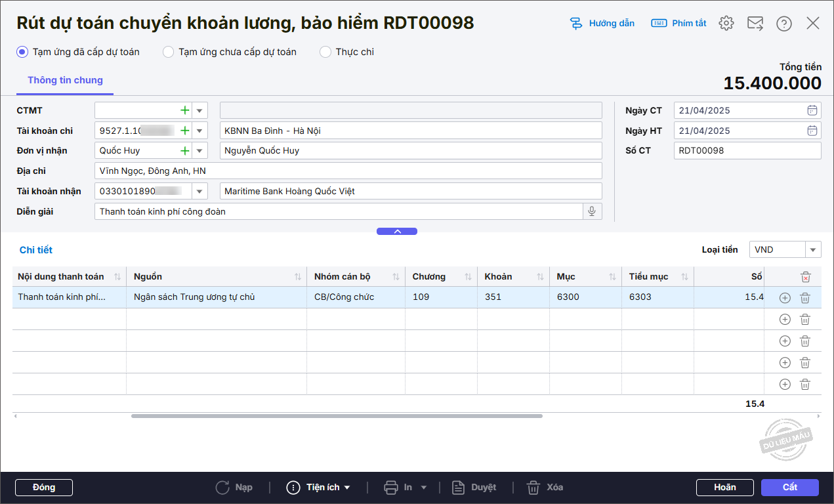834x504 pixels.
Task: Select Thực chi radio option
Action: [x=325, y=52]
